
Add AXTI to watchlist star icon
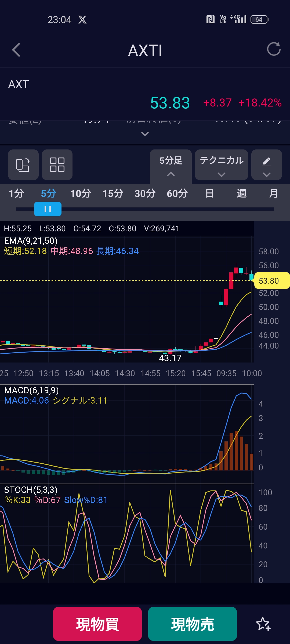pyautogui.click(x=263, y=624)
